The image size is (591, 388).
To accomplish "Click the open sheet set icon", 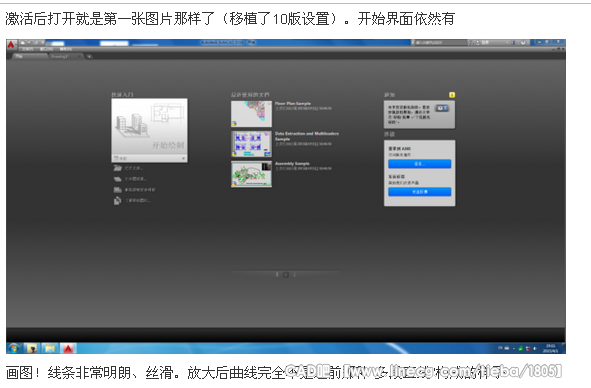I will [x=118, y=179].
